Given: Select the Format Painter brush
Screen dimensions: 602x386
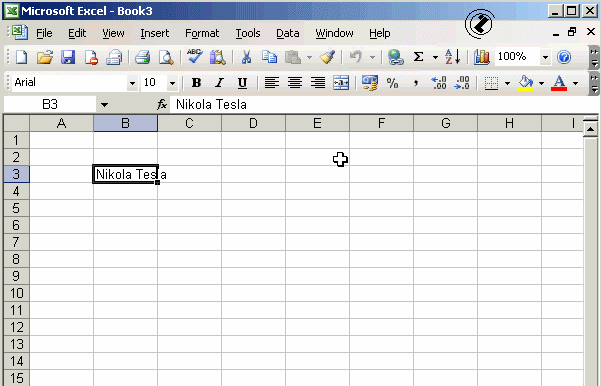Looking at the screenshot, I should click(x=327, y=57).
